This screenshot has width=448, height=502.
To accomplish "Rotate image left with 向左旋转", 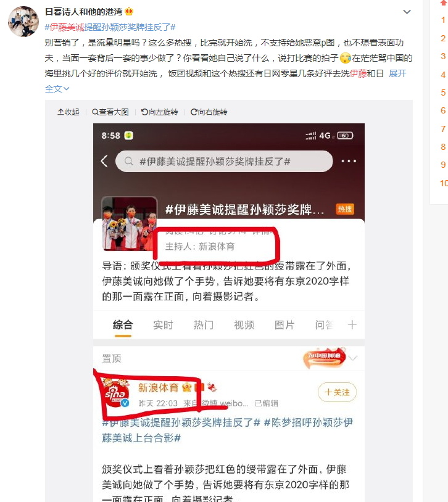I will (x=160, y=112).
